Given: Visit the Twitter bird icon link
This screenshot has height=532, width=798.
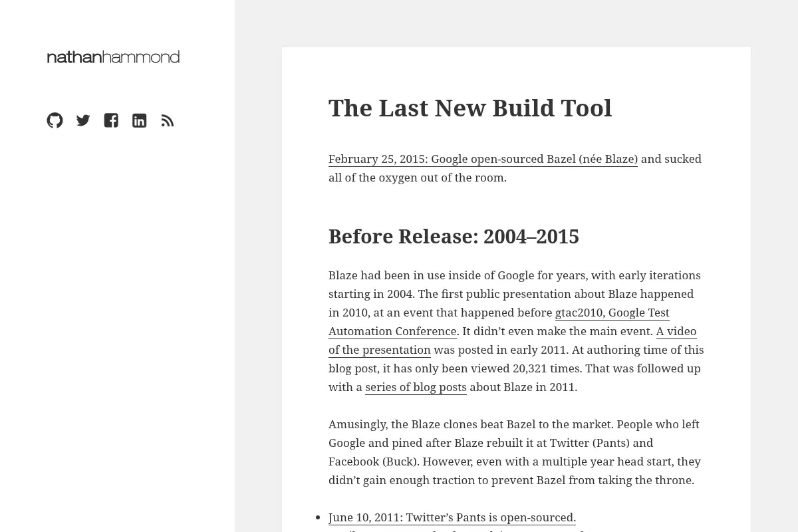Looking at the screenshot, I should coord(83,120).
